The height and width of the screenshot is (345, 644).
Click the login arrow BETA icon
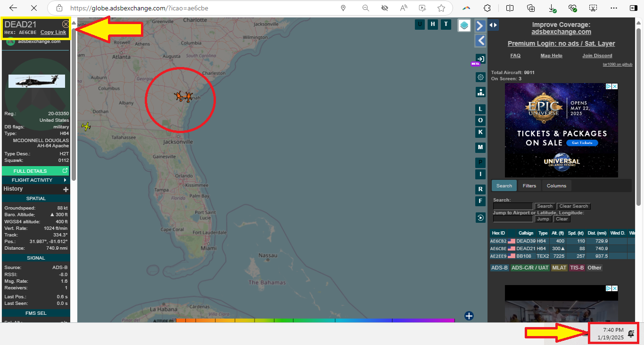[480, 59]
